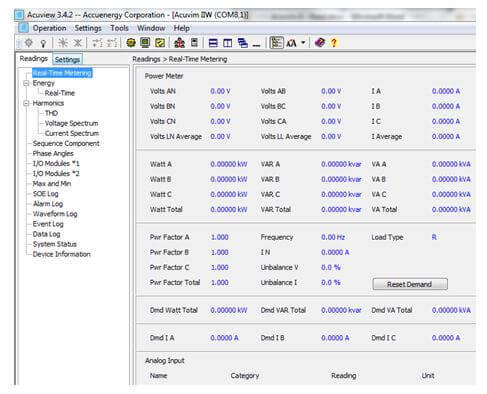The height and width of the screenshot is (394, 487).
Task: Open Device Information in the tree
Action: 61,254
